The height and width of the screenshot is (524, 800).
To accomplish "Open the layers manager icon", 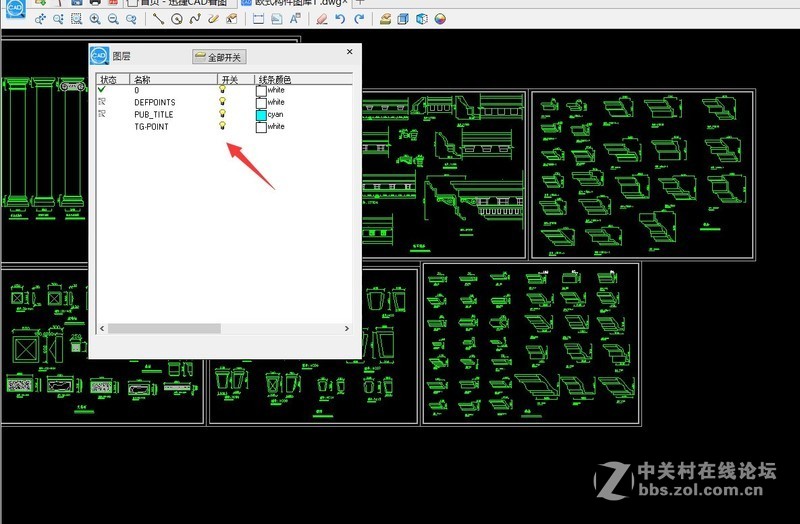I will (385, 19).
